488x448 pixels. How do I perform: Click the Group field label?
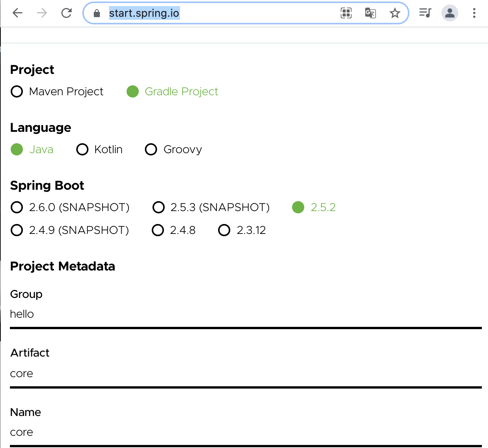coord(26,294)
